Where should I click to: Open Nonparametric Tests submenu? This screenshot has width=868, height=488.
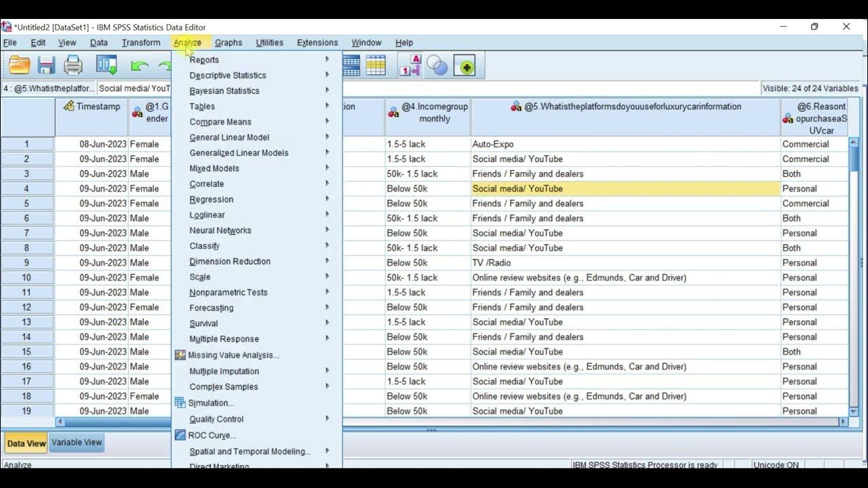point(257,292)
